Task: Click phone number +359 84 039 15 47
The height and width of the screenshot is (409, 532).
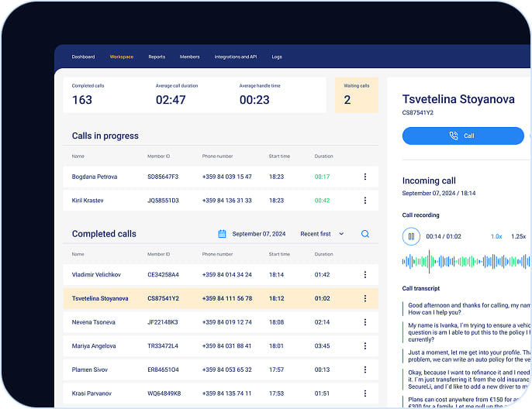Action: click(x=227, y=177)
